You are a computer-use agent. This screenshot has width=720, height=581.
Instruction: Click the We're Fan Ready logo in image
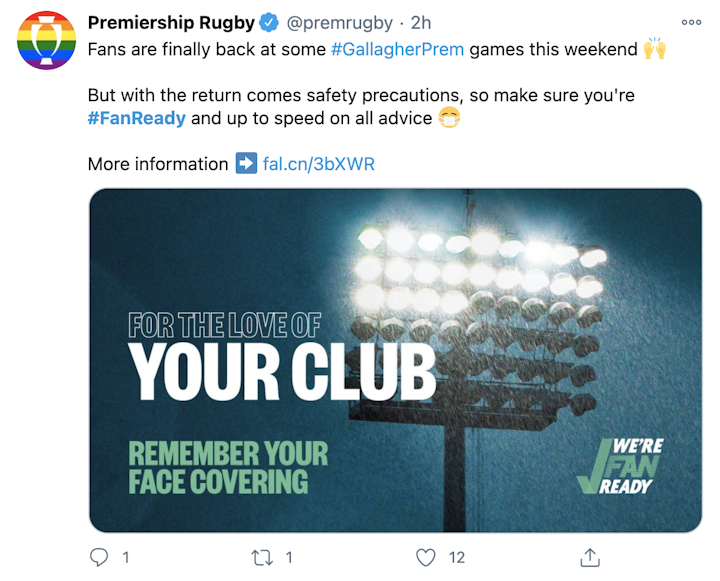point(620,464)
